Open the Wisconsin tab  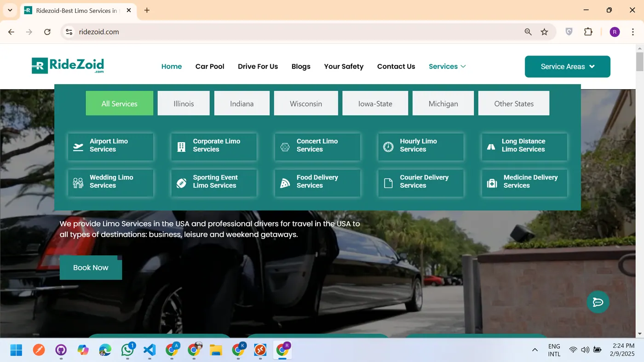tap(306, 103)
